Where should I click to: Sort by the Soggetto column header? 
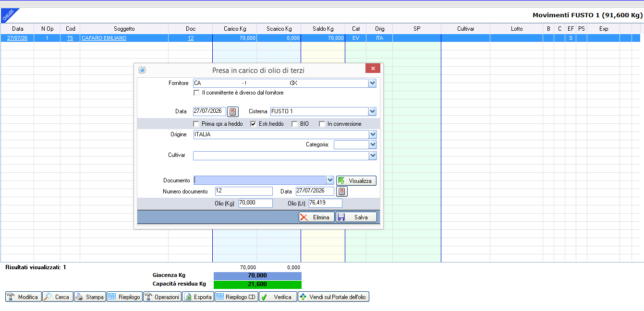point(124,29)
